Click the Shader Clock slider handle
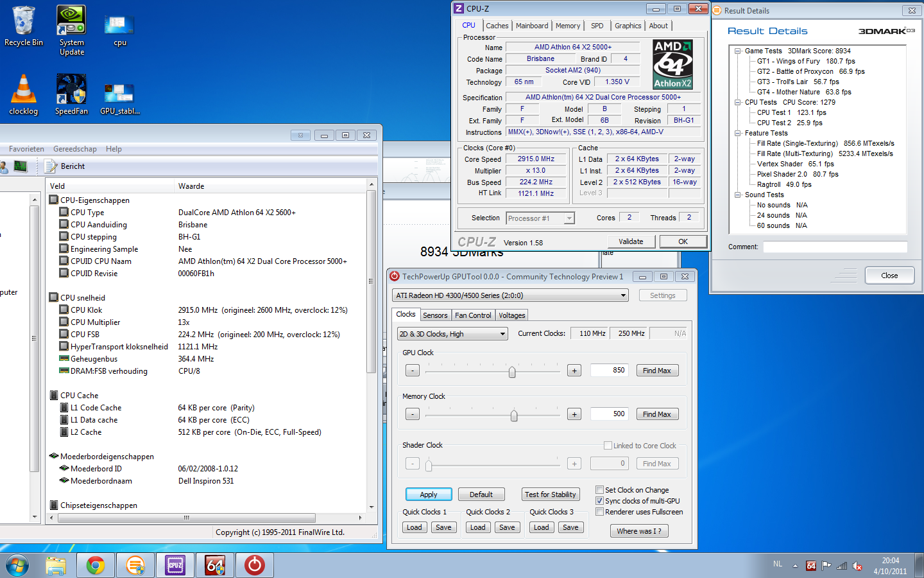The width and height of the screenshot is (924, 578). coord(429,465)
